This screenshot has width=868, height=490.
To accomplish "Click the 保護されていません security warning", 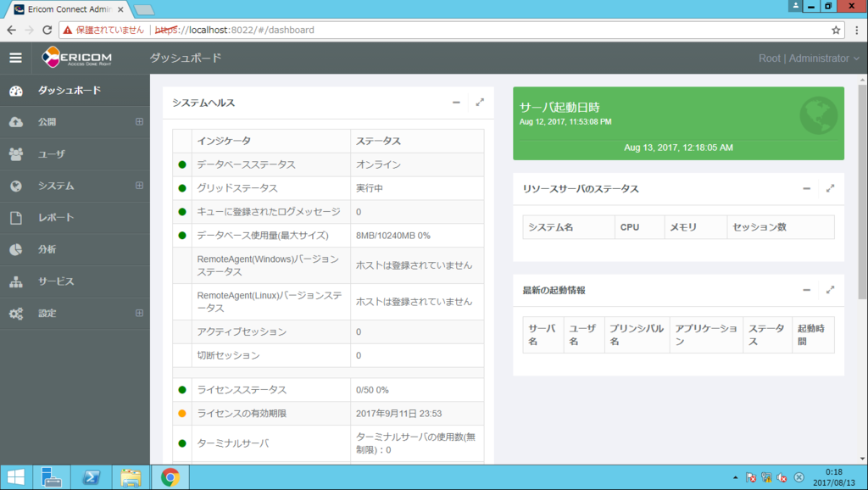I will tap(108, 28).
